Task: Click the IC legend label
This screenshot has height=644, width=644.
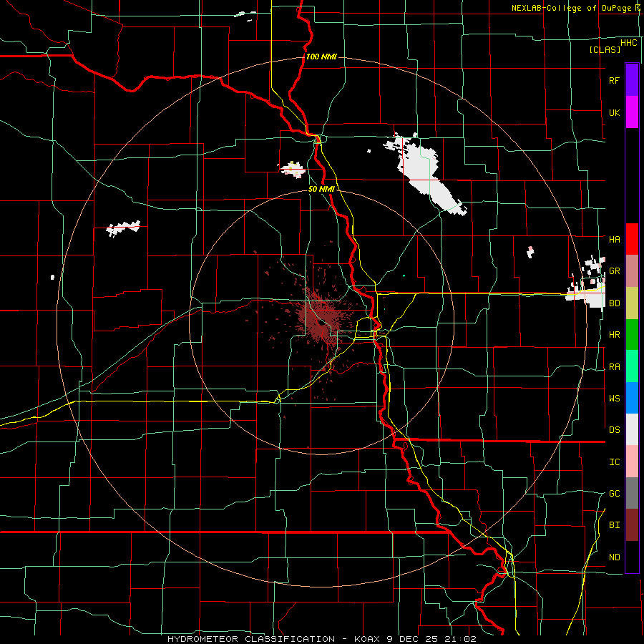Action: [614, 462]
